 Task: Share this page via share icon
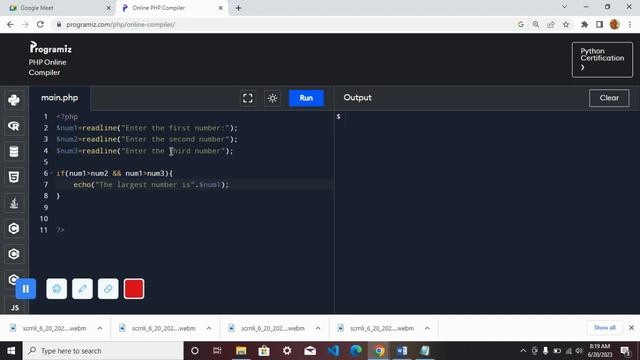(x=551, y=24)
